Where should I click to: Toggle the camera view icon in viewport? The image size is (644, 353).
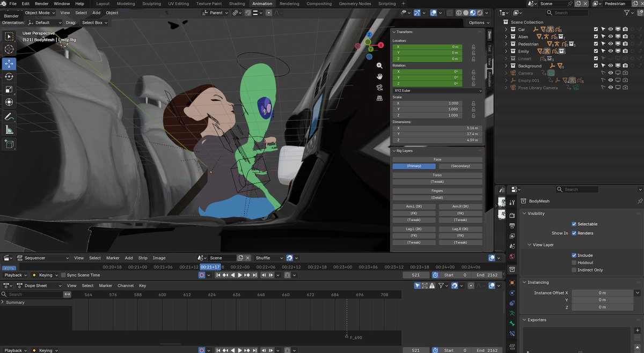pos(379,87)
